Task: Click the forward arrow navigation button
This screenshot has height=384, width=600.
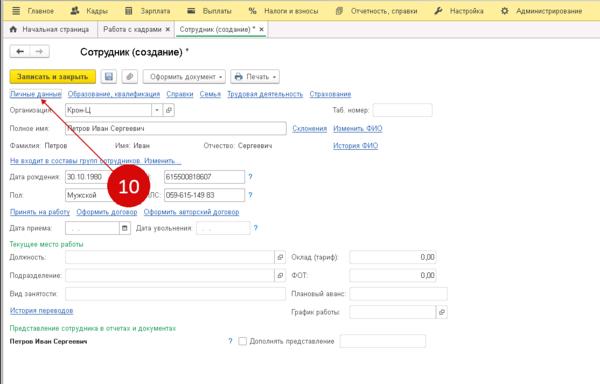Action: pos(39,51)
